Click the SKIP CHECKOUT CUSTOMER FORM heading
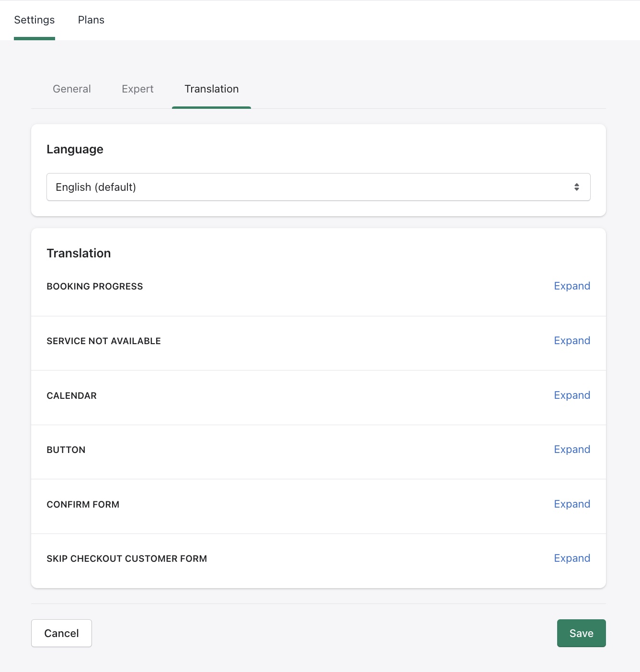Image resolution: width=640 pixels, height=672 pixels. (x=126, y=559)
